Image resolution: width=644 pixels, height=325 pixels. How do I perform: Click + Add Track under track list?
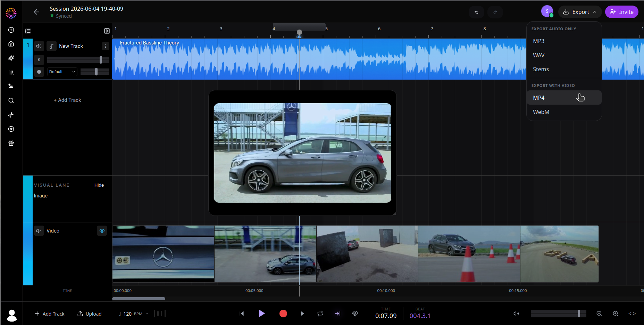pyautogui.click(x=67, y=100)
